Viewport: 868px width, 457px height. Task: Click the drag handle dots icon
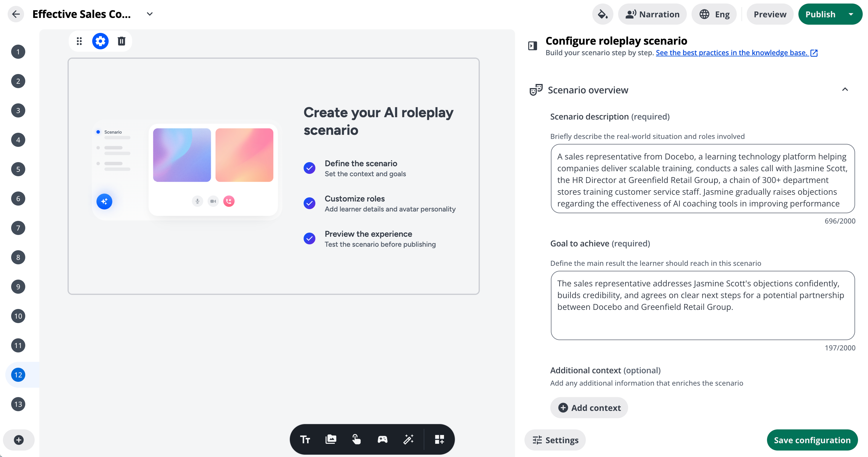[79, 41]
